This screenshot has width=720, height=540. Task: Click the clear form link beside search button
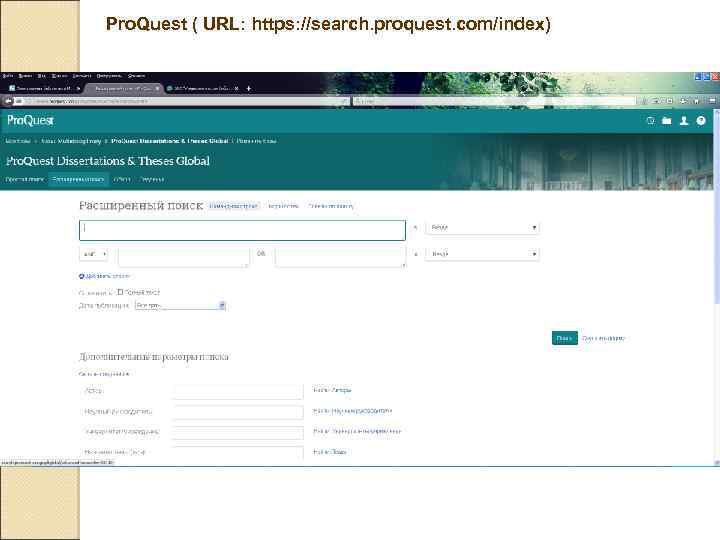(603, 338)
